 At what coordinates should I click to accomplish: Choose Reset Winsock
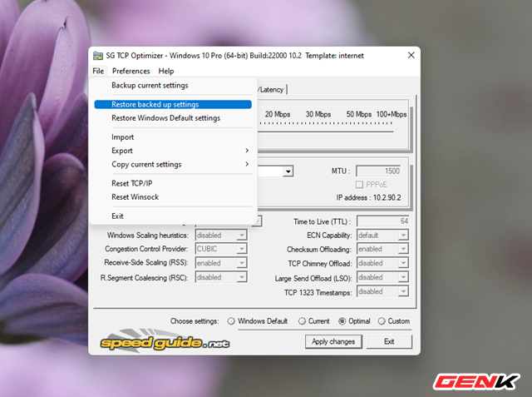click(x=173, y=197)
